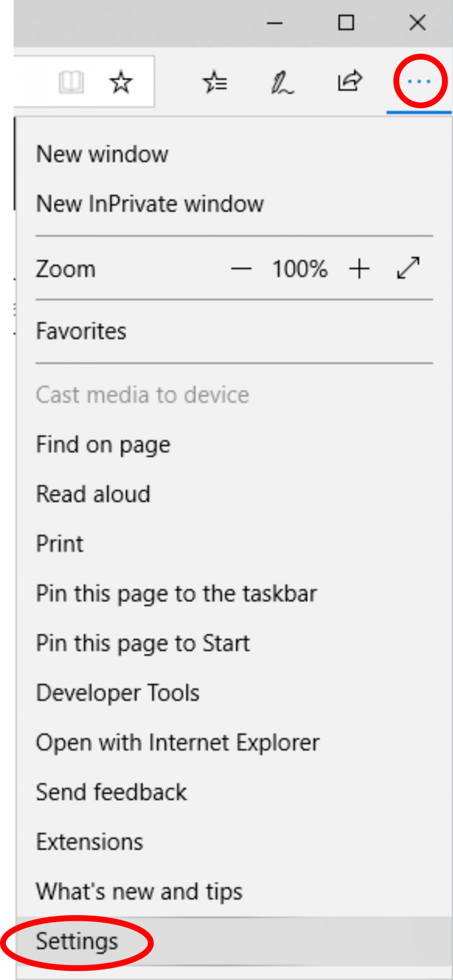Start Read aloud
This screenshot has width=453, height=980.
[93, 494]
